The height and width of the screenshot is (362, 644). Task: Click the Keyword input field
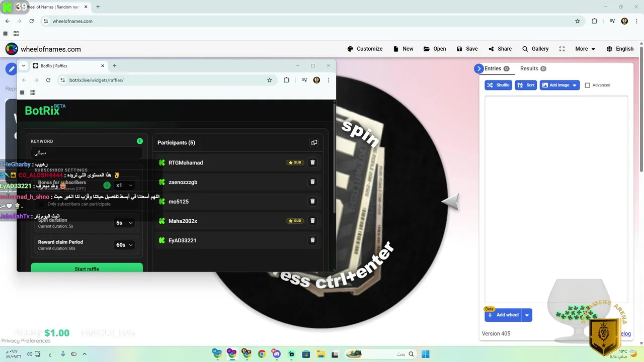tap(87, 152)
